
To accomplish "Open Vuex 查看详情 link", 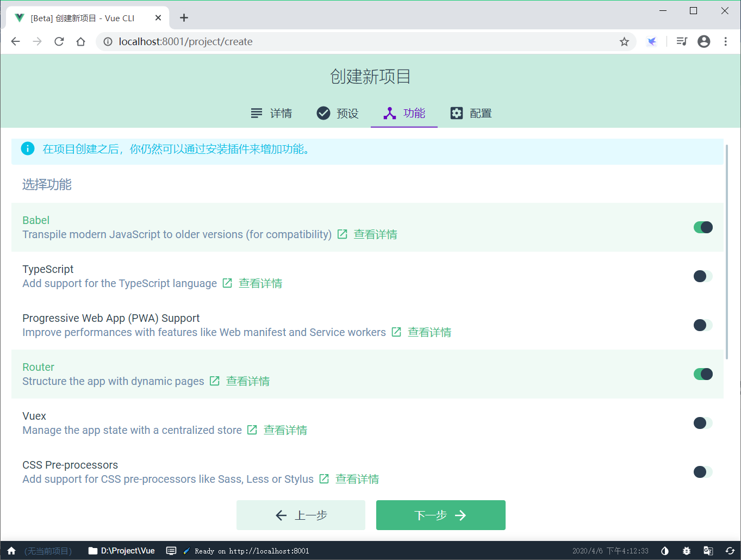I will click(285, 430).
